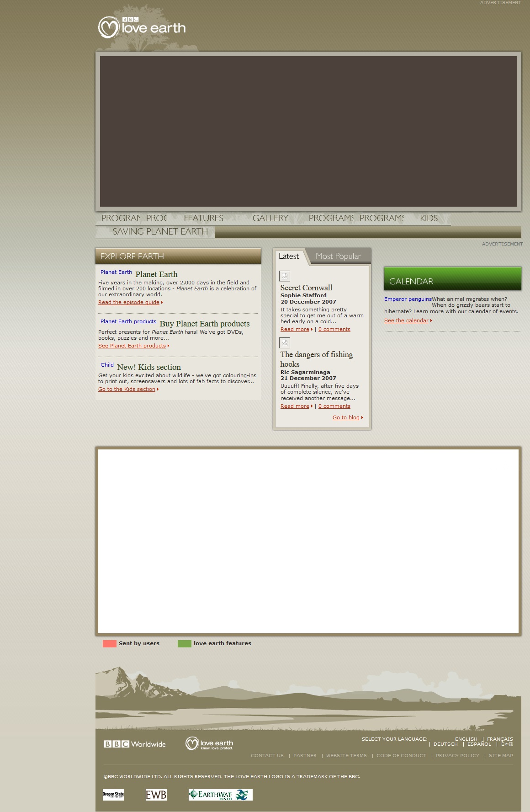The width and height of the screenshot is (530, 812).
Task: Open the See the calendar link
Action: point(406,321)
